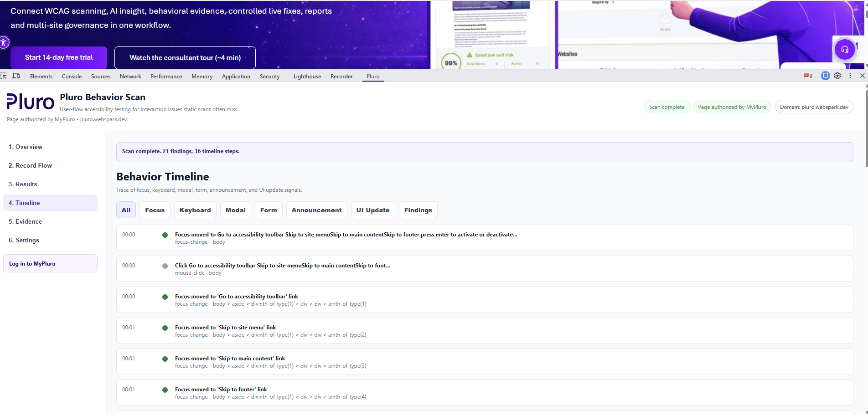Open the purple headset support chat bubble
868x415 pixels.
844,49
